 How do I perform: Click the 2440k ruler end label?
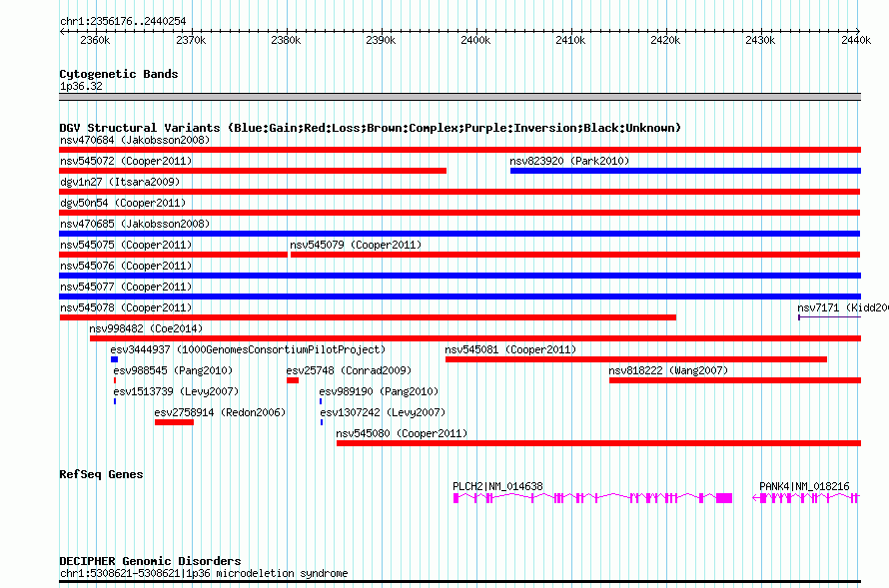(x=856, y=40)
